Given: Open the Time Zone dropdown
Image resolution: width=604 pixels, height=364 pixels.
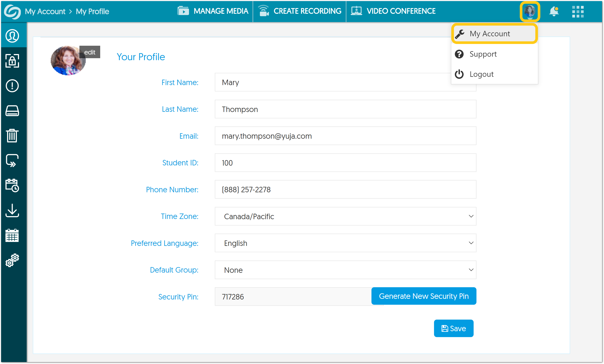Looking at the screenshot, I should point(345,216).
